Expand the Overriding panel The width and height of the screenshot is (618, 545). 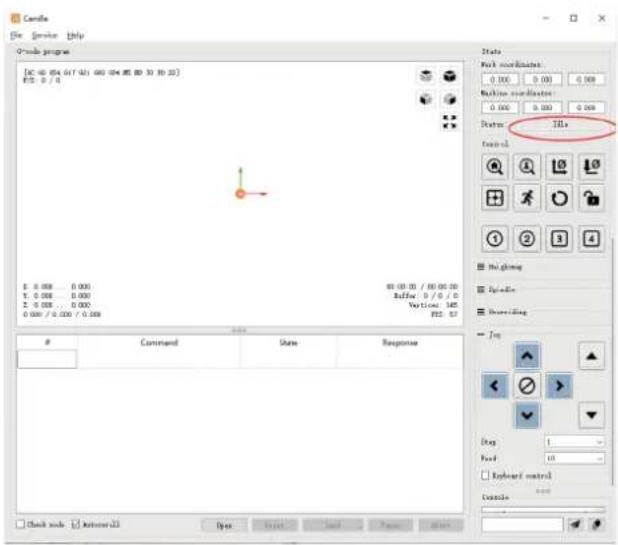[502, 312]
